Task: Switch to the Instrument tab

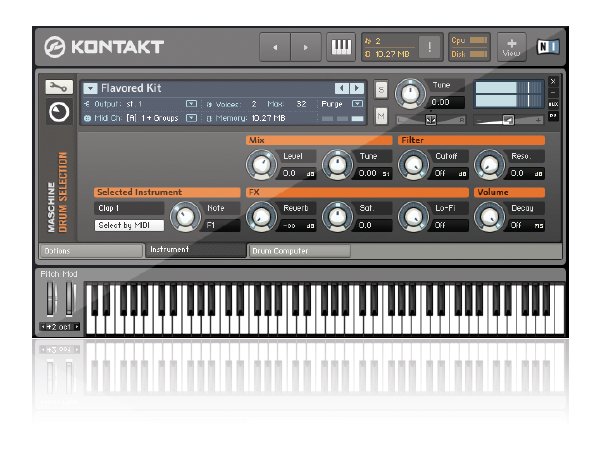Action: 196,250
